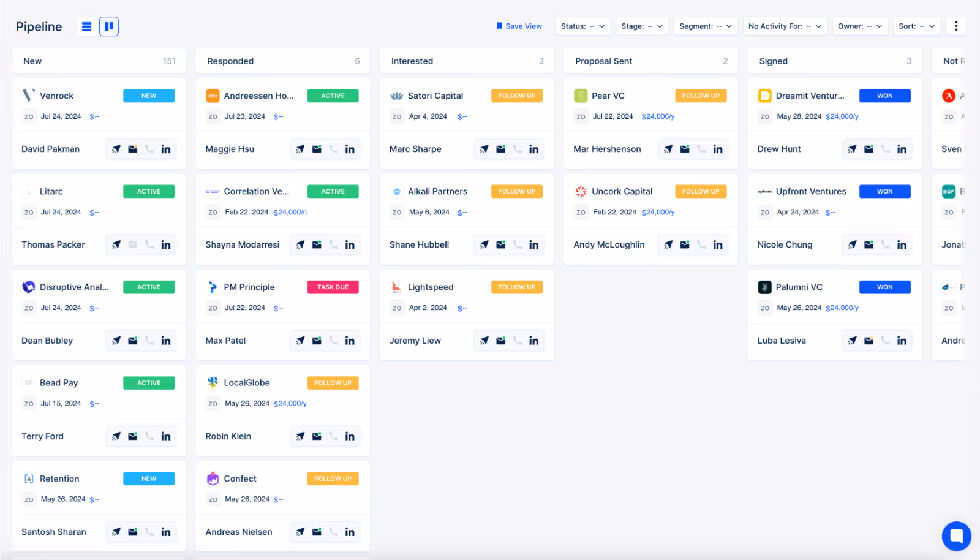Open Dean Bubley's LinkedIn icon

tap(166, 341)
